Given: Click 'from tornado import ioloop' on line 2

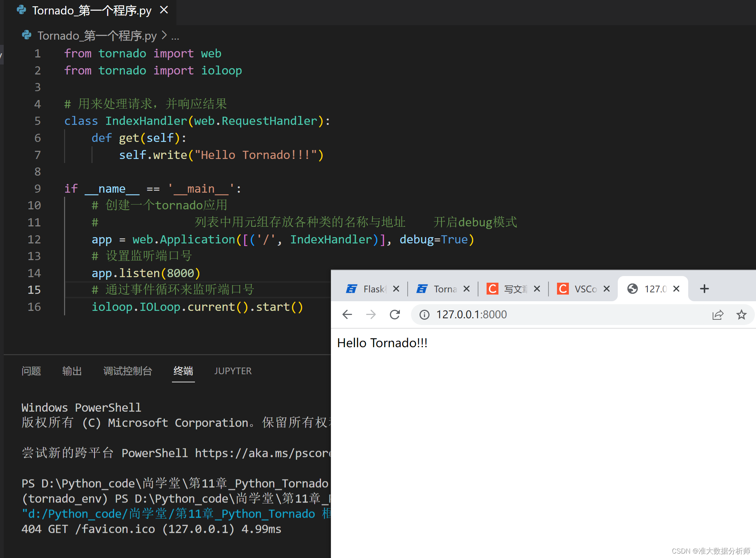Looking at the screenshot, I should click(x=153, y=70).
